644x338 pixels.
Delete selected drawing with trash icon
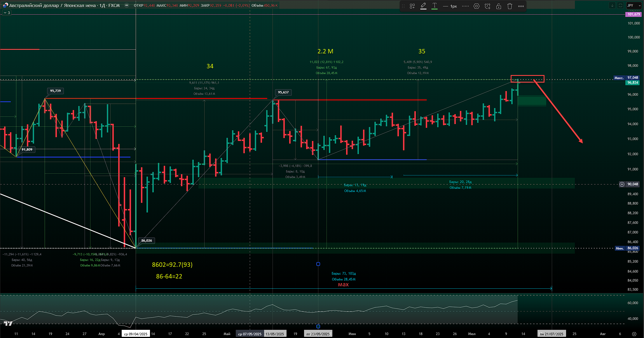510,6
